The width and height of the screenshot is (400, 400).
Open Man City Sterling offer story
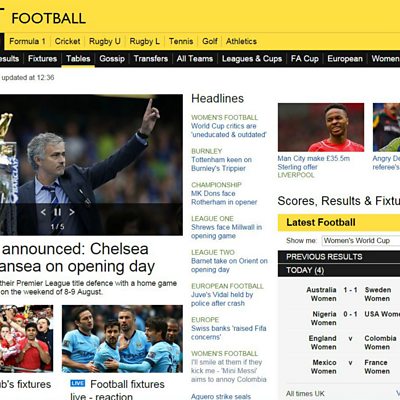click(314, 163)
